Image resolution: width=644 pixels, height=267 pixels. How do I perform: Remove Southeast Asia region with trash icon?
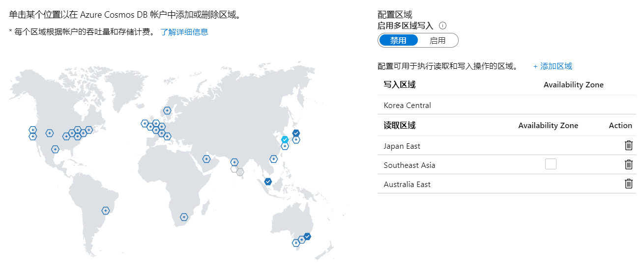pos(628,164)
